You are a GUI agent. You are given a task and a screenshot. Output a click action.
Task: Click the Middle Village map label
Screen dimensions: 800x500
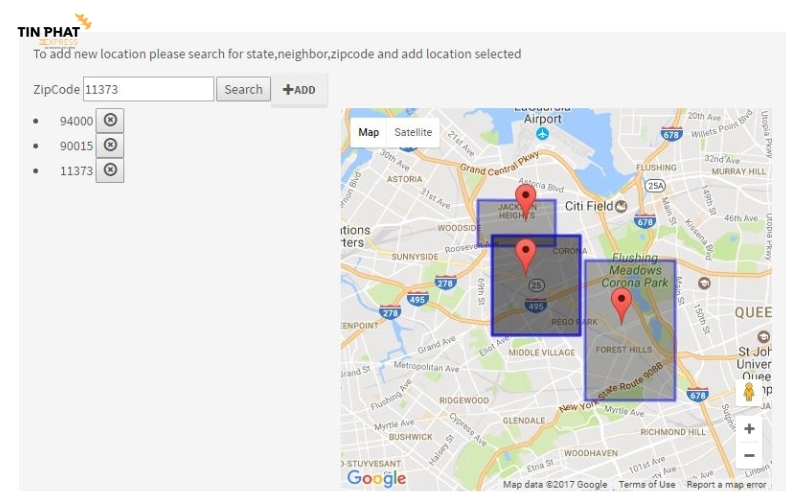click(x=541, y=353)
